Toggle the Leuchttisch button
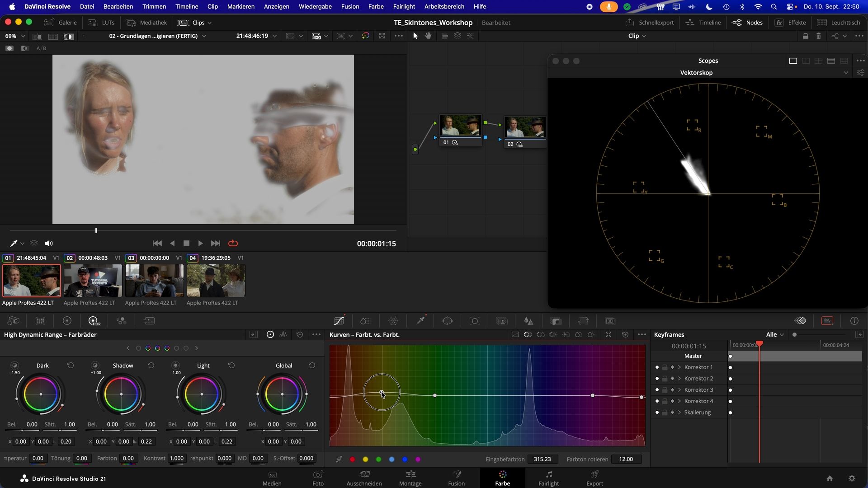Image resolution: width=868 pixels, height=488 pixels. 839,23
